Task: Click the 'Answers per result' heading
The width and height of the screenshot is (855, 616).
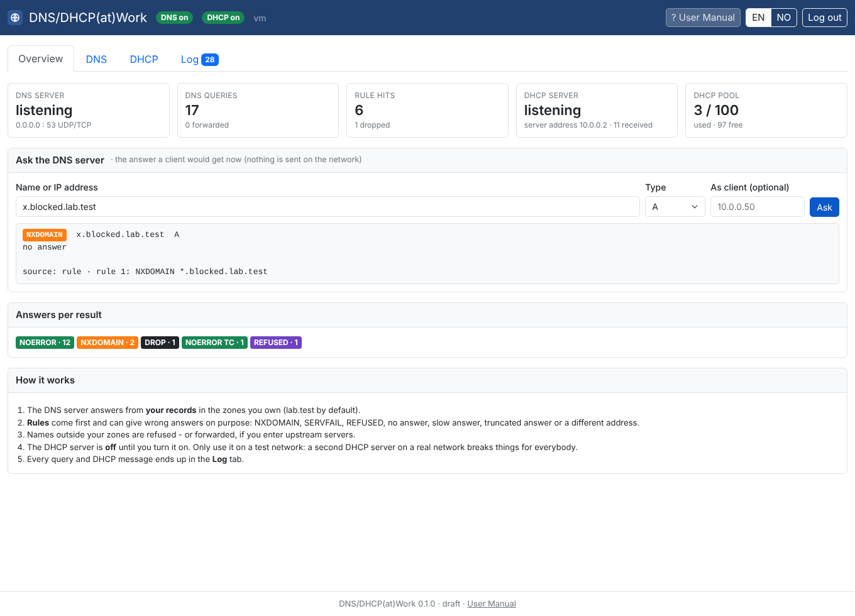Action: point(58,315)
